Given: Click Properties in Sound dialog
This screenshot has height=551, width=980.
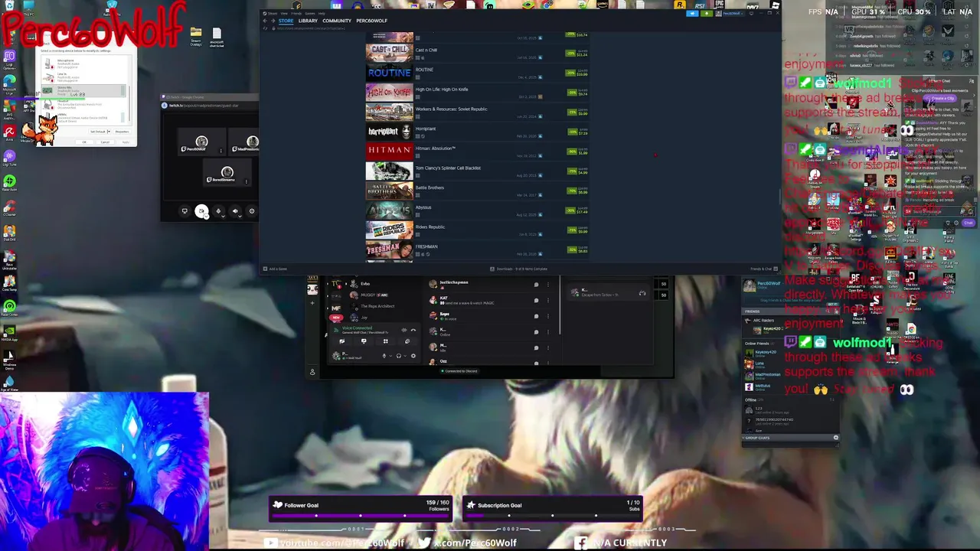Looking at the screenshot, I should click(x=122, y=132).
